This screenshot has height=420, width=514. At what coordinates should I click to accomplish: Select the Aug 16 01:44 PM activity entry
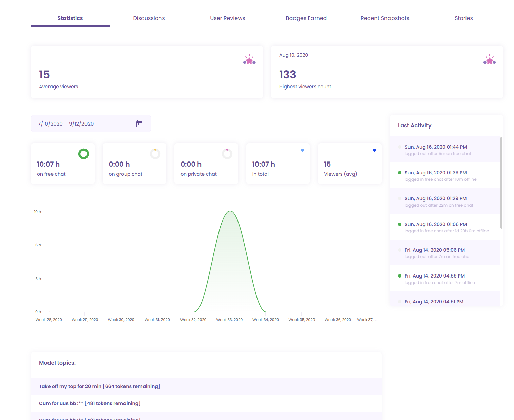click(x=445, y=150)
